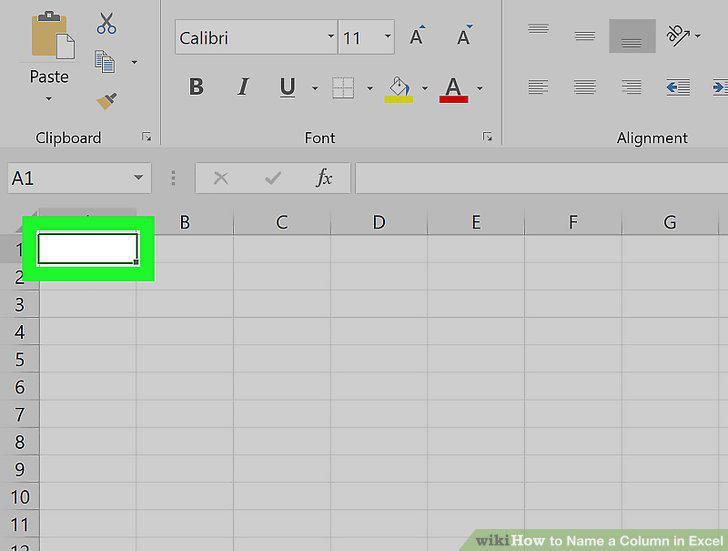Select row 5 header
This screenshot has width=728, height=551.
[20, 359]
